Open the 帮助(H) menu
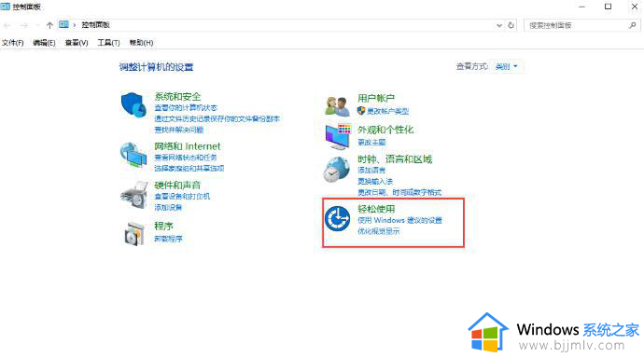The width and height of the screenshot is (644, 358). coord(141,43)
